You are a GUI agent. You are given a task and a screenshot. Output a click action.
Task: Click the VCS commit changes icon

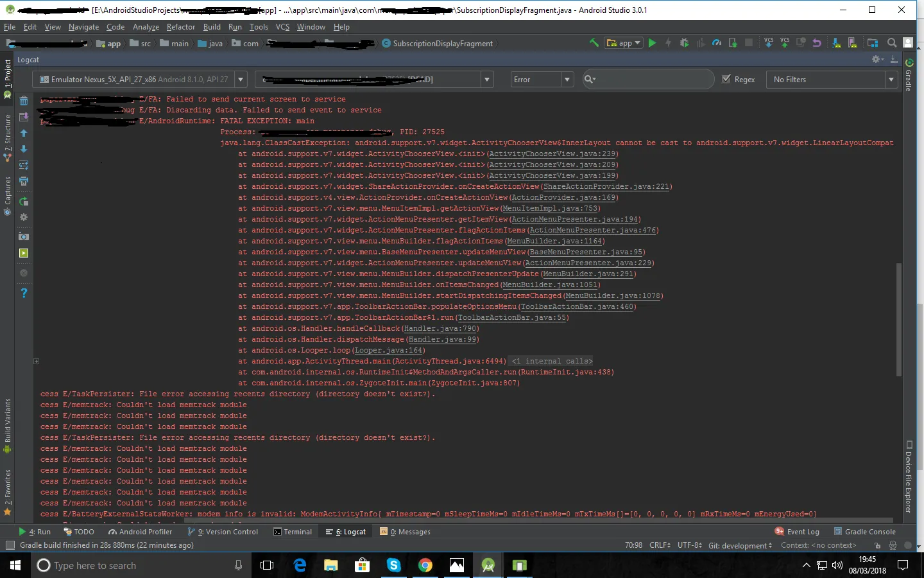(x=785, y=43)
